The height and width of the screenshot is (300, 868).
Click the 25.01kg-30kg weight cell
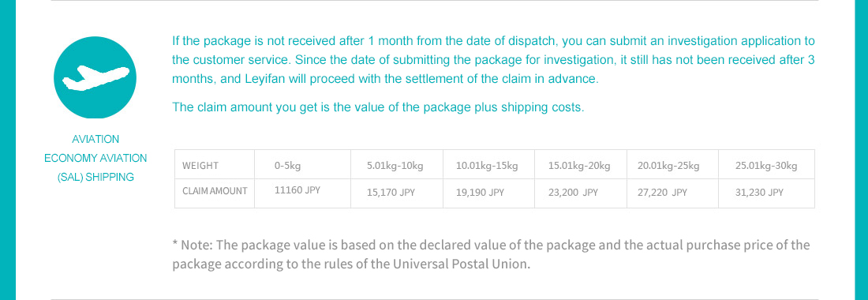(767, 164)
